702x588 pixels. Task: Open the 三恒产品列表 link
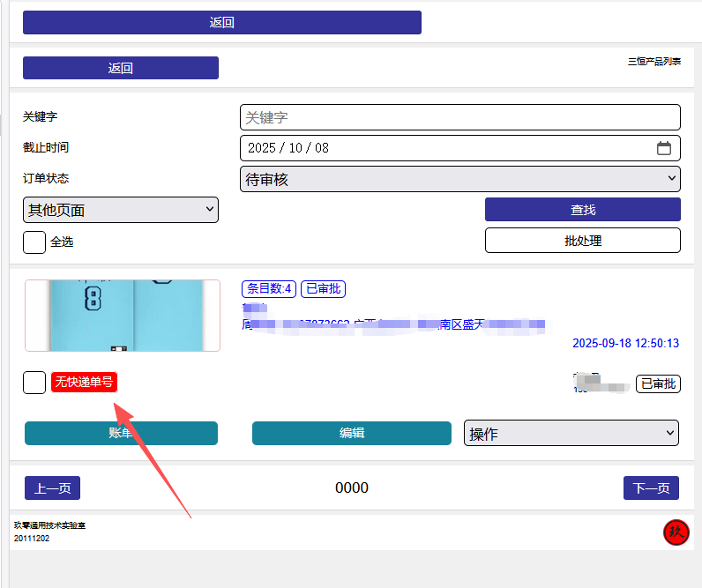[x=653, y=62]
